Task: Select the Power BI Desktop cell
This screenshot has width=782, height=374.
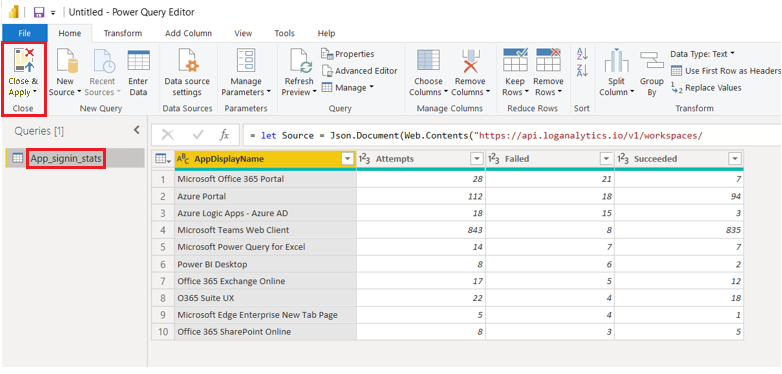Action: pyautogui.click(x=265, y=264)
